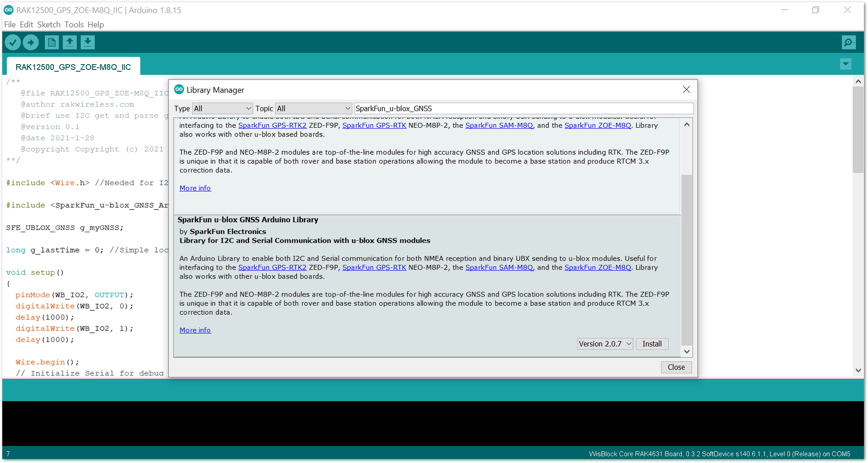Image resolution: width=868 pixels, height=463 pixels.
Task: Expand the Topic filter dropdown
Action: point(313,108)
